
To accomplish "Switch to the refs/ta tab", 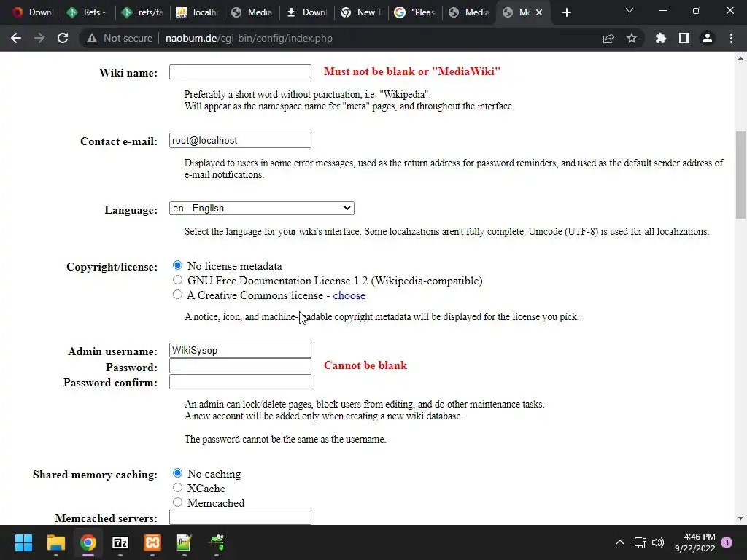I will 142,12.
